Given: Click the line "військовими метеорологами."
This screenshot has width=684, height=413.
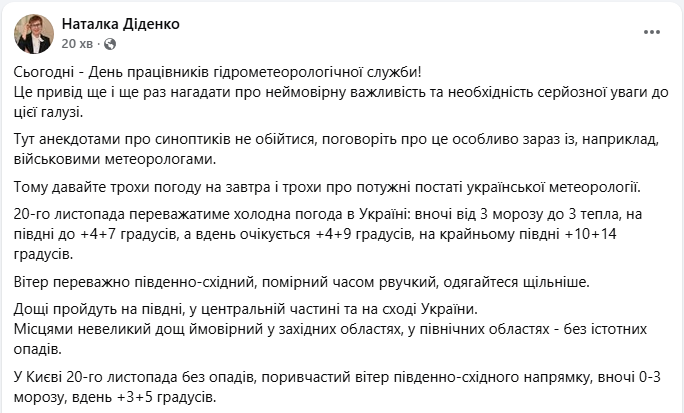Looking at the screenshot, I should [x=115, y=160].
